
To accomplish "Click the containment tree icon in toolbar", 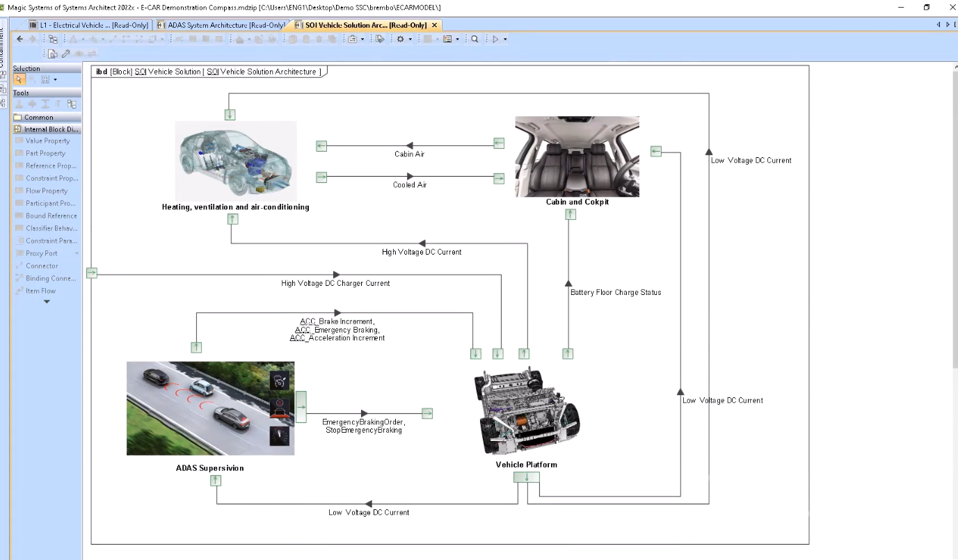I will coord(53,39).
